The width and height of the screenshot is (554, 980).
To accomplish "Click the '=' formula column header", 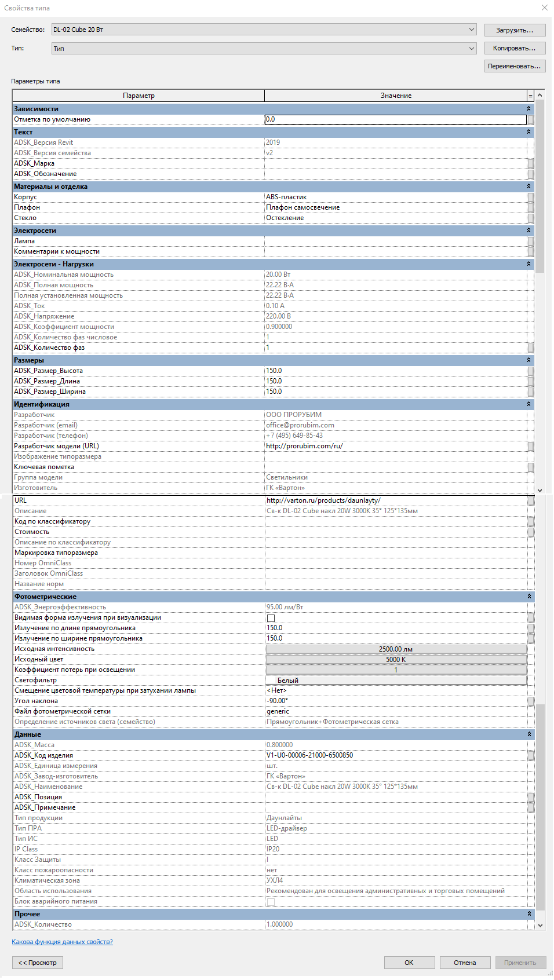I will [530, 96].
